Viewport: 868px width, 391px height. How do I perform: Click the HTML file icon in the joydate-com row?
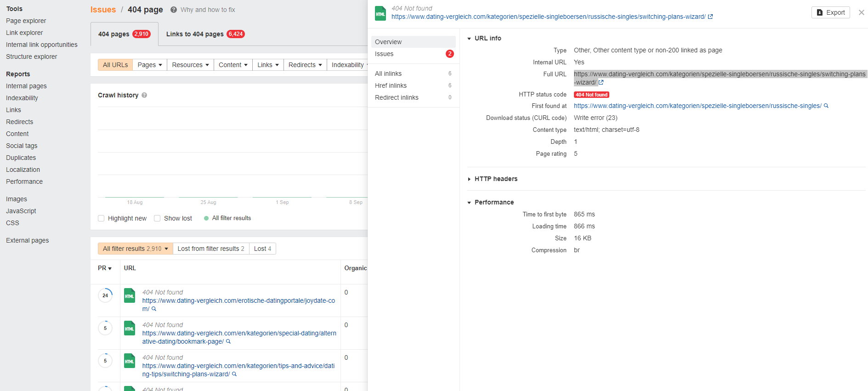[130, 295]
